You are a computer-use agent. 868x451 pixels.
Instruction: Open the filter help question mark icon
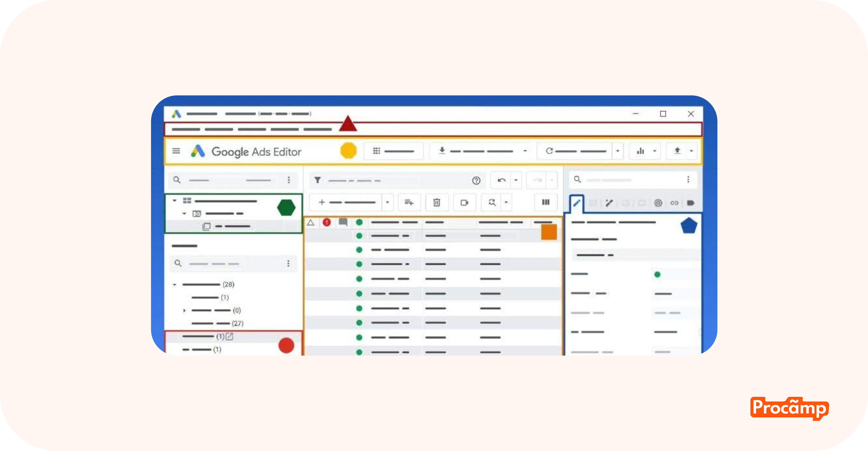[x=476, y=181]
